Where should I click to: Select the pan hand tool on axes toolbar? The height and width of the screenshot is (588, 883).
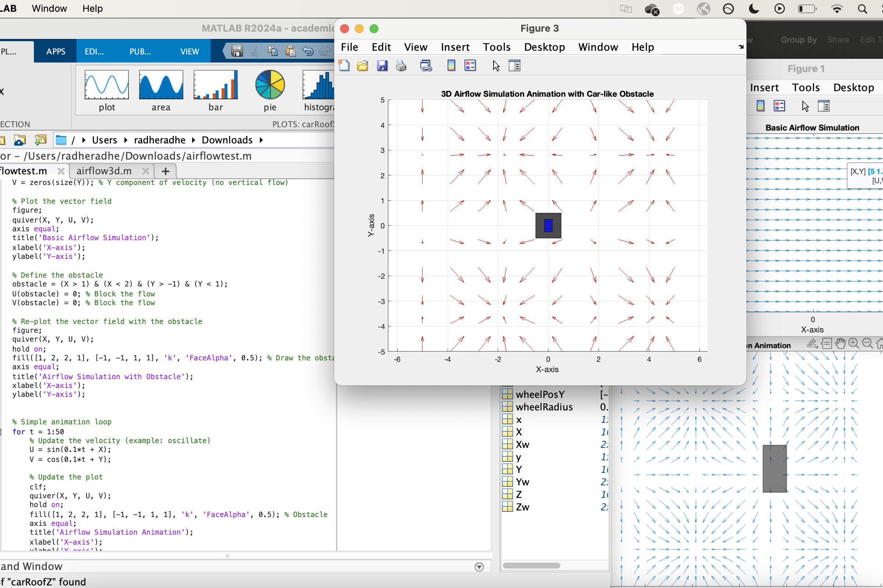(x=840, y=343)
